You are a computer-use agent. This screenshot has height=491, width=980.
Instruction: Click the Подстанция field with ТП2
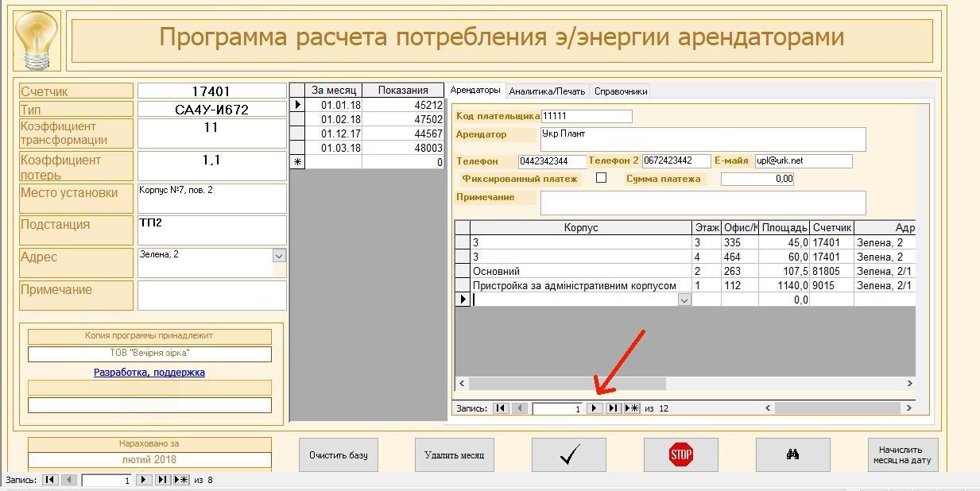pos(211,230)
